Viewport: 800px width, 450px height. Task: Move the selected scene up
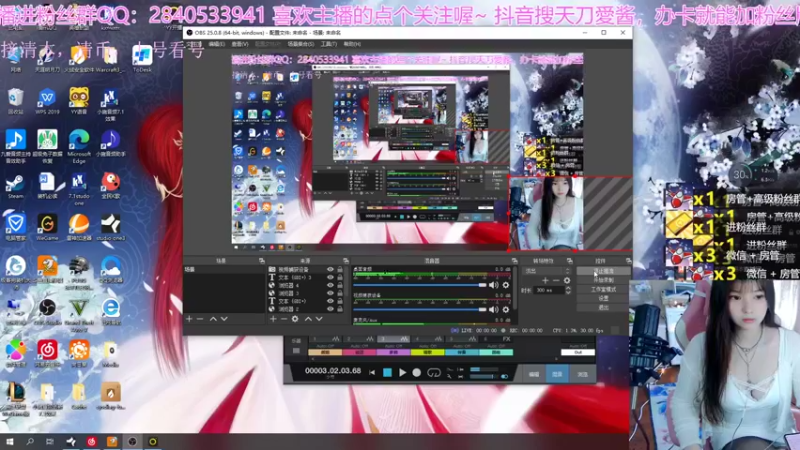click(213, 319)
